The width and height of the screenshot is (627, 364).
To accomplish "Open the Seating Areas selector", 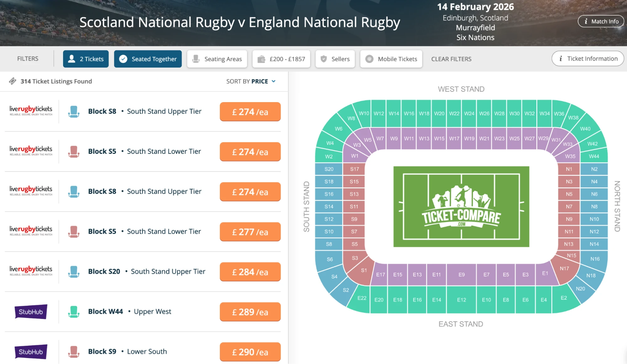I will 217,59.
